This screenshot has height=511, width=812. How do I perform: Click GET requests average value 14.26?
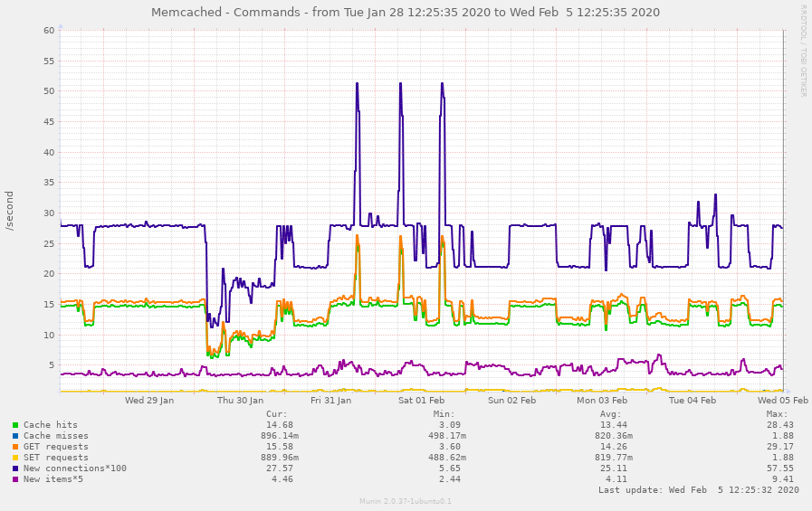tap(614, 447)
